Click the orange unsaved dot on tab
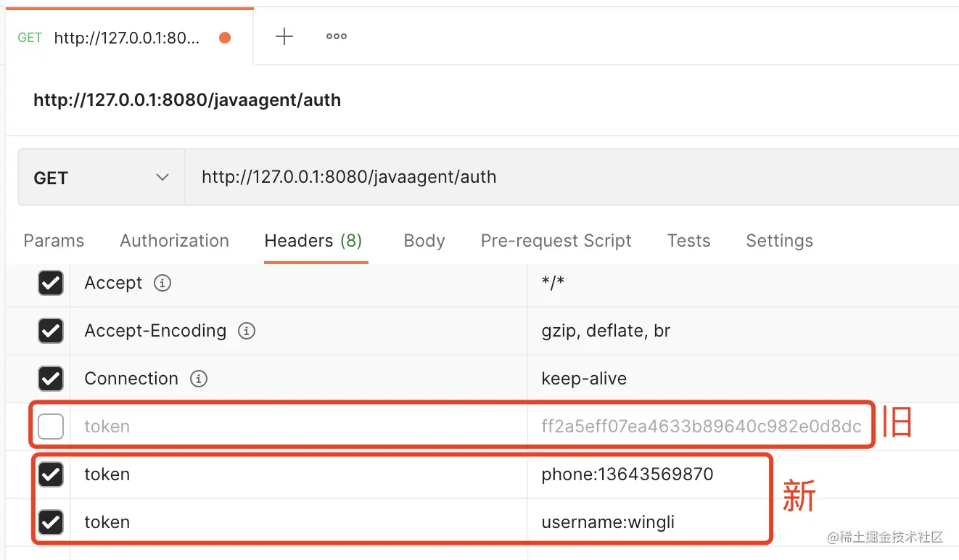The width and height of the screenshot is (959, 560). click(225, 38)
